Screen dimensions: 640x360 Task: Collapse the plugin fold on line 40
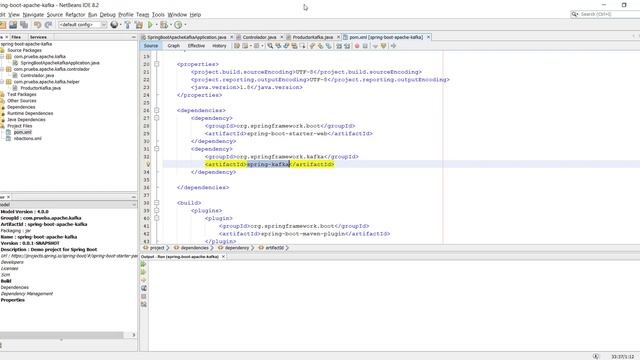(x=156, y=218)
